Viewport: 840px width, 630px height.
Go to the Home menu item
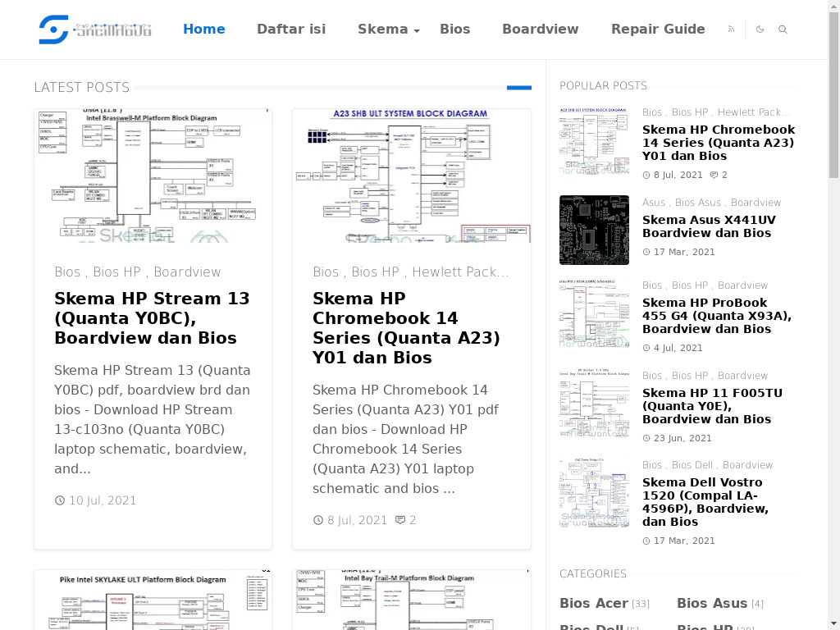(204, 29)
